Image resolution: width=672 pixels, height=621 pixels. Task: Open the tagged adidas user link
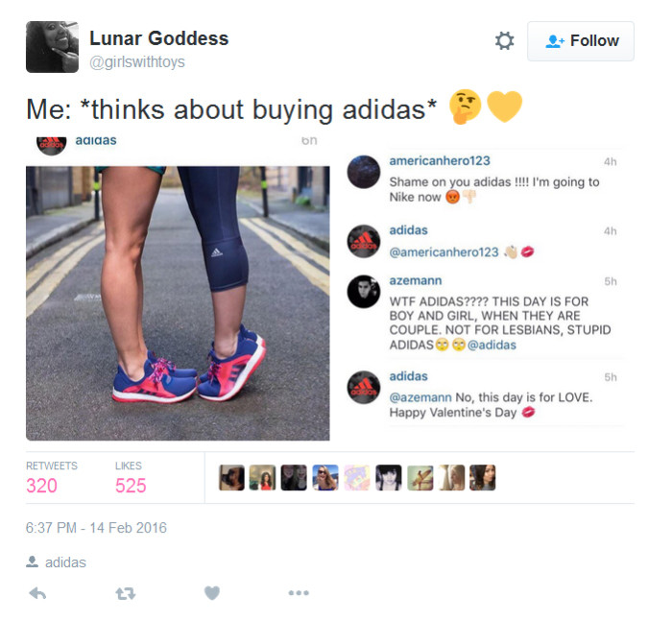point(65,562)
